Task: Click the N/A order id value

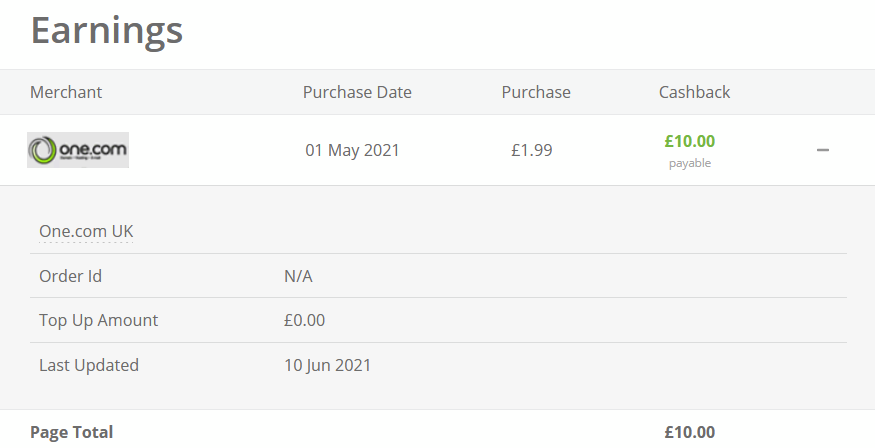Action: coord(298,276)
